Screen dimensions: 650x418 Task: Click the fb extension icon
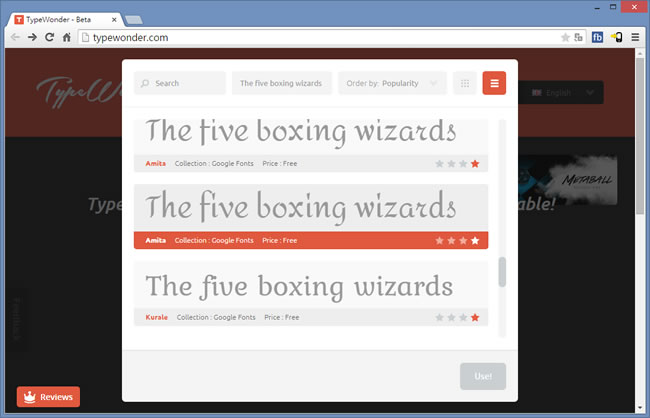point(597,37)
